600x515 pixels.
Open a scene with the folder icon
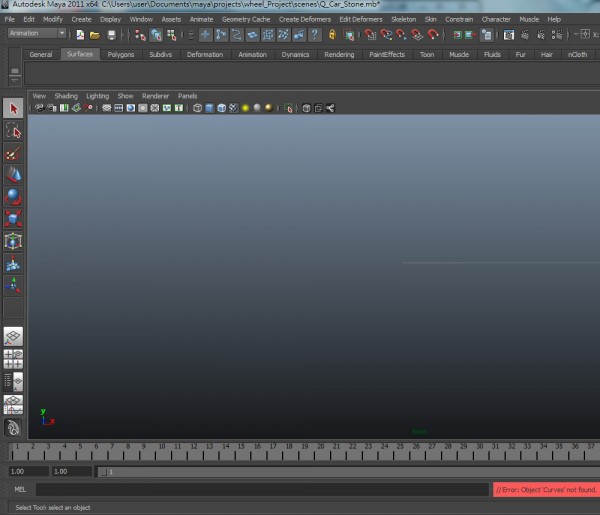95,35
